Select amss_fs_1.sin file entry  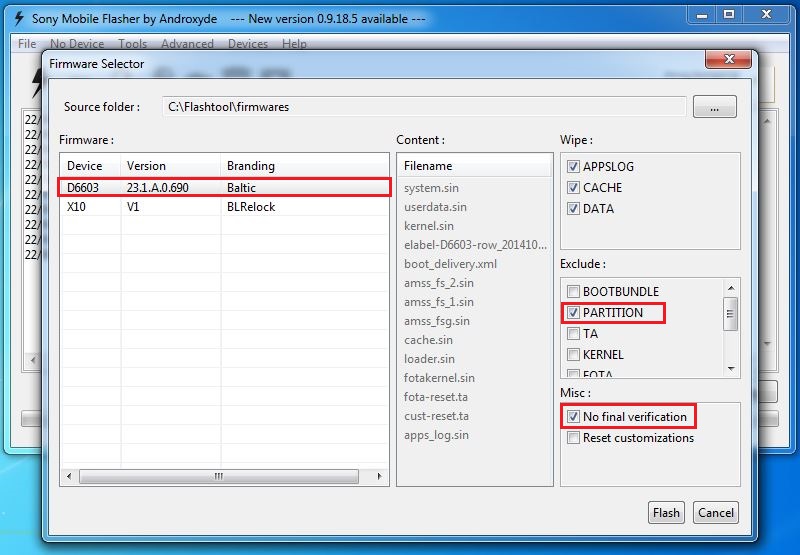tap(439, 302)
